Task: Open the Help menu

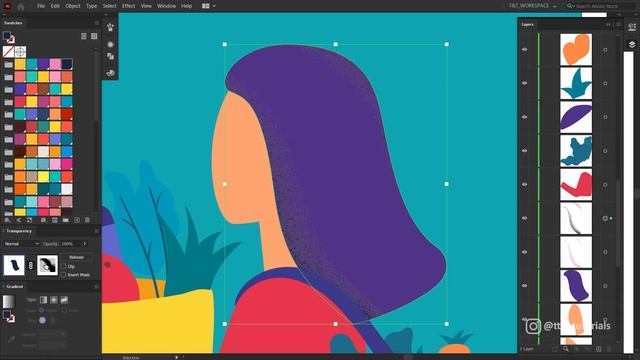Action: click(187, 6)
